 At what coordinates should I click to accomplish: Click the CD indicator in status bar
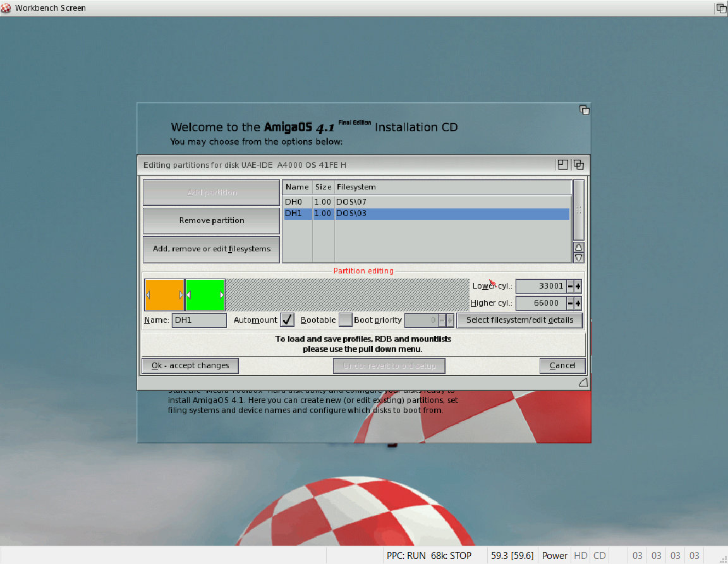pyautogui.click(x=599, y=556)
